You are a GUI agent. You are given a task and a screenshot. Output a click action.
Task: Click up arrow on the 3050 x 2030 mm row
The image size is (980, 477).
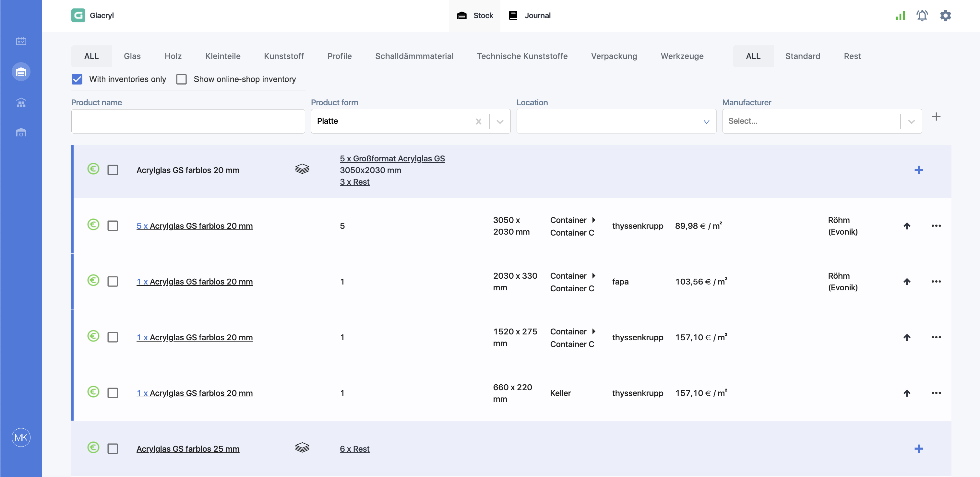[x=907, y=226]
